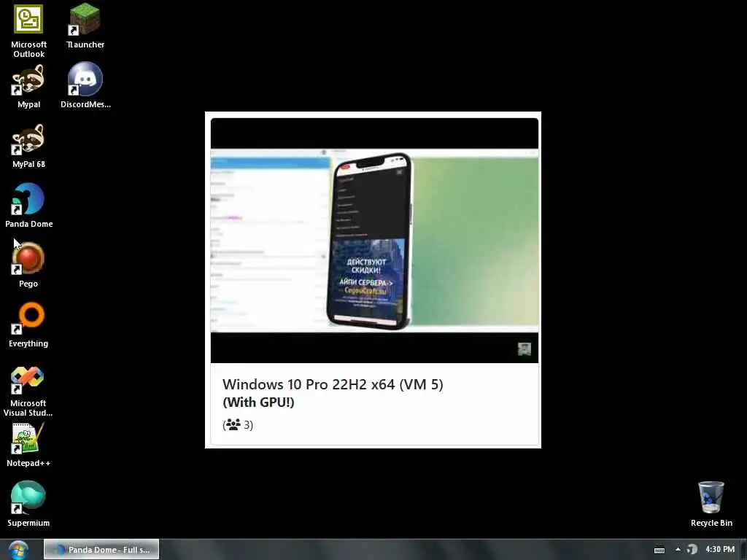This screenshot has width=747, height=560.
Task: Click the Panda Dome desktop icon
Action: point(28,205)
